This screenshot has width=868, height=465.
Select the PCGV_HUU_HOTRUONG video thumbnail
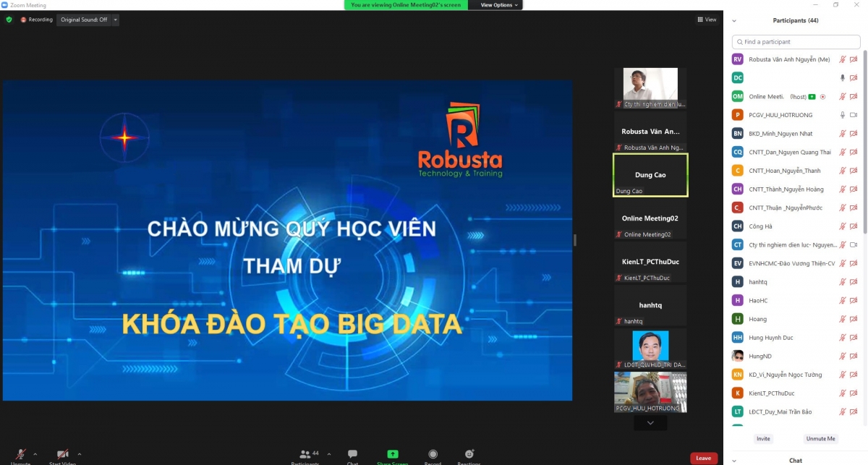(650, 393)
